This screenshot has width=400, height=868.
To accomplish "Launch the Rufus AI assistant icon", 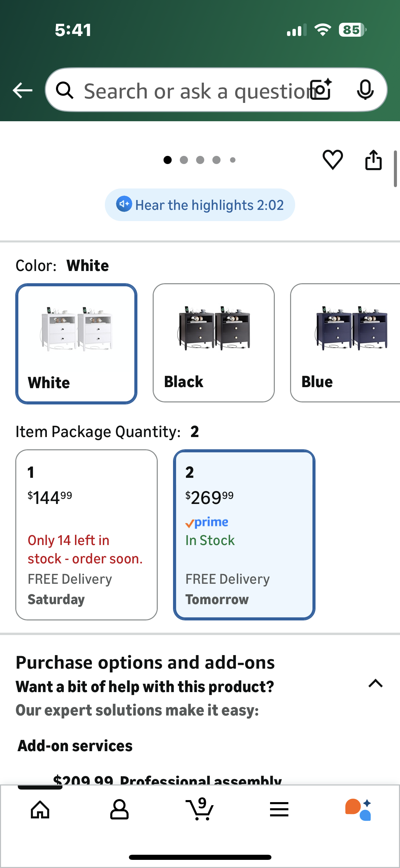I will (x=358, y=810).
